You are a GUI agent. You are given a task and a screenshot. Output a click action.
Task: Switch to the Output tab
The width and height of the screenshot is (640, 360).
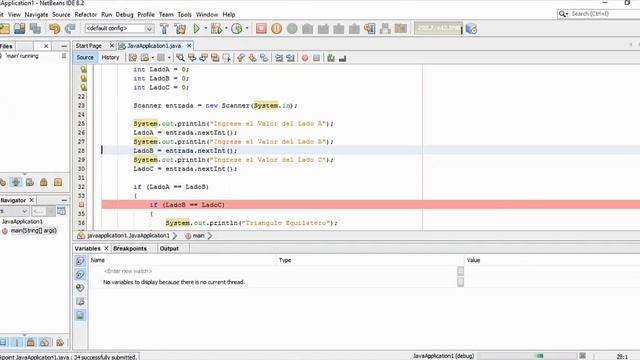pos(169,248)
